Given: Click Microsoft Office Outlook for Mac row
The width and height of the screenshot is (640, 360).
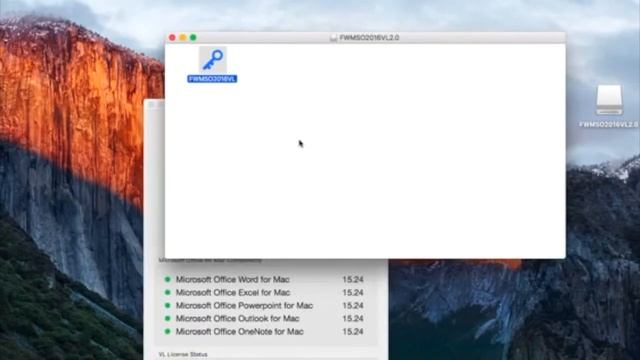Looking at the screenshot, I should tap(264, 318).
